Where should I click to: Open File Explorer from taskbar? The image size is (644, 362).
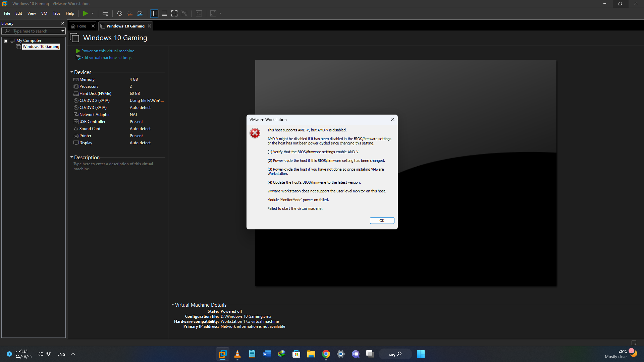pos(311,354)
